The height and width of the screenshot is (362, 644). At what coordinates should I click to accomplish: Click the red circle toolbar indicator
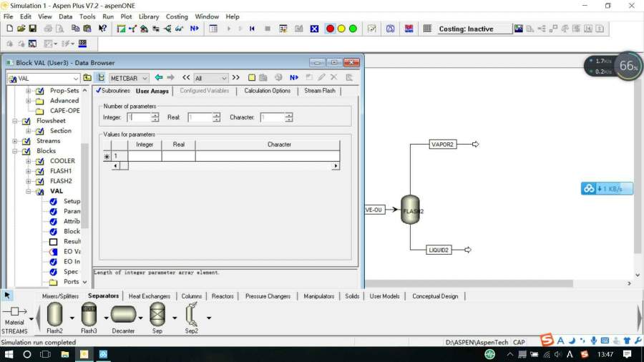pyautogui.click(x=330, y=29)
